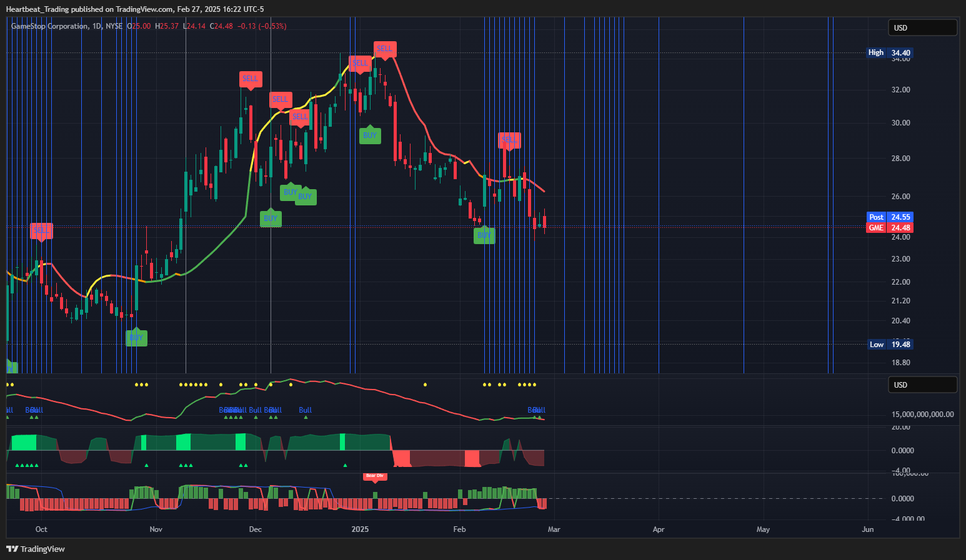Click the Oct label on the time axis
966x560 pixels.
(41, 529)
